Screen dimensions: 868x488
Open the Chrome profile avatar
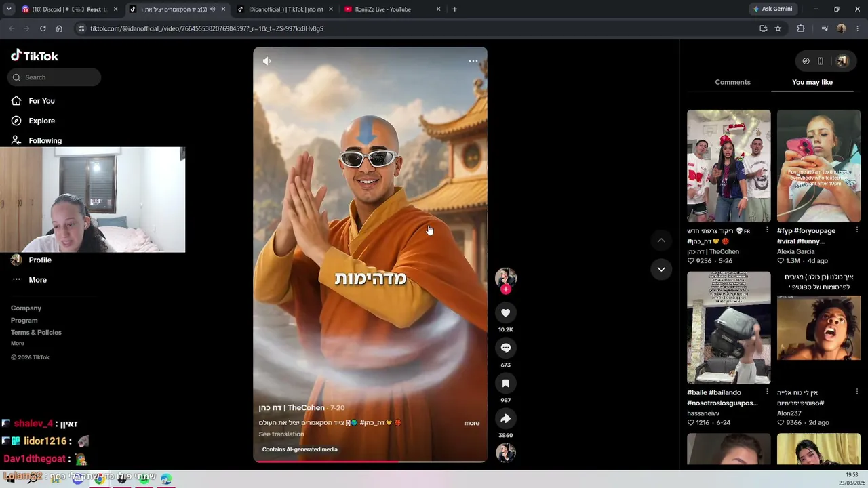[842, 28]
